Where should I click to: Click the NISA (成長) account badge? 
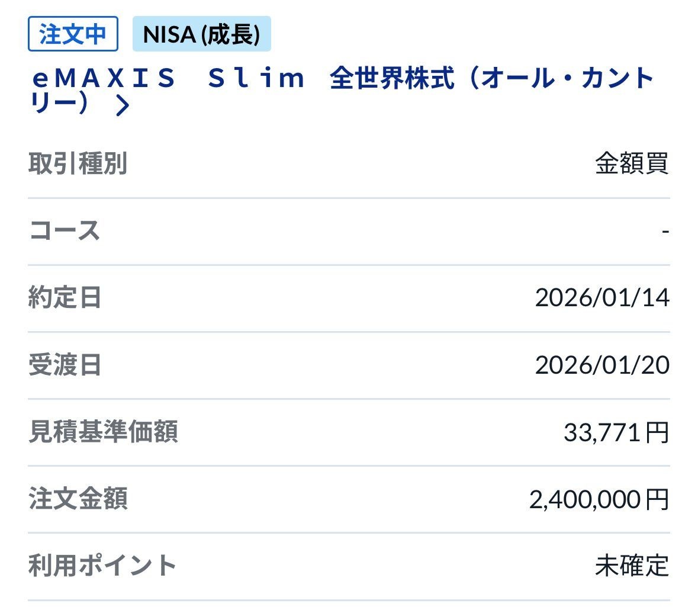pos(201,34)
